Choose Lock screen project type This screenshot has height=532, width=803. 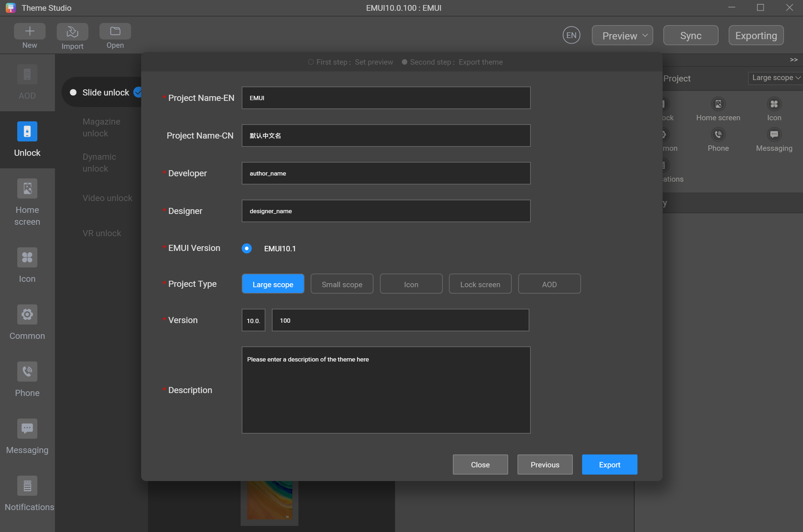pos(480,284)
